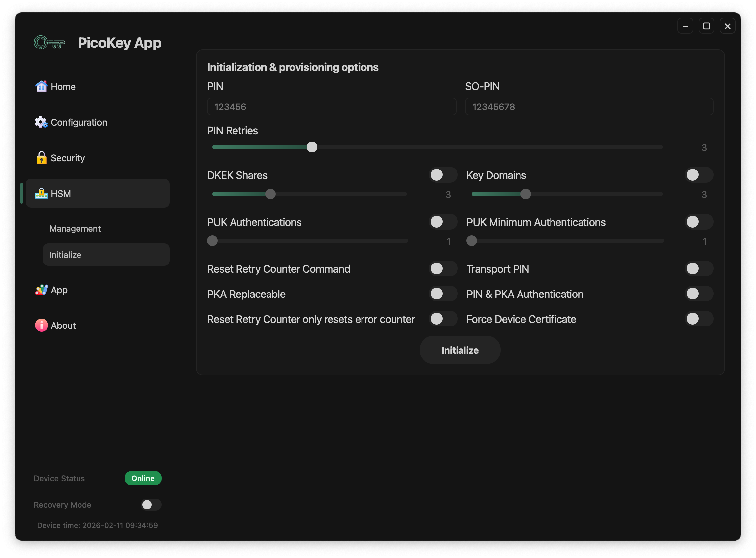Image resolution: width=756 pixels, height=558 pixels.
Task: Toggle Transport PIN switch on
Action: [699, 269]
